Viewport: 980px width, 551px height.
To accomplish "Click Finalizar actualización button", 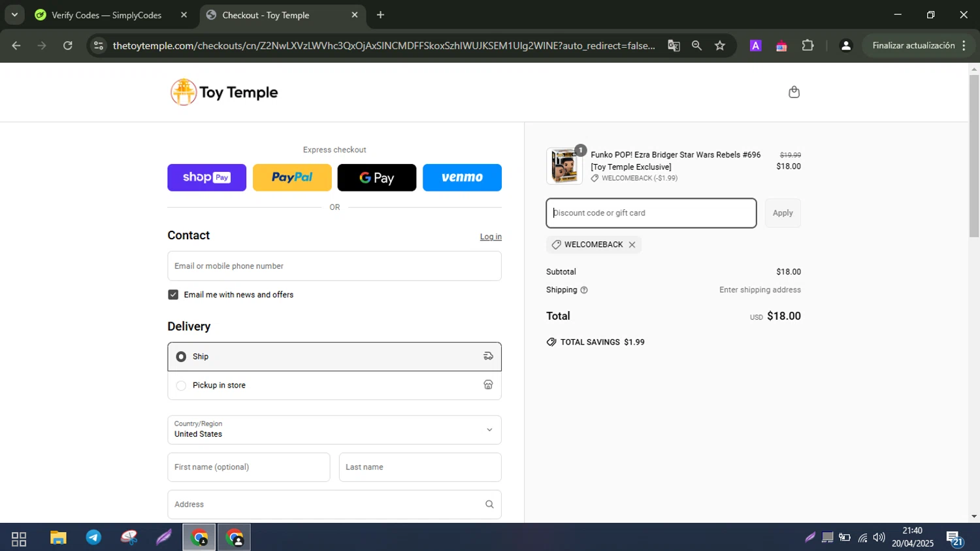I will click(913, 46).
